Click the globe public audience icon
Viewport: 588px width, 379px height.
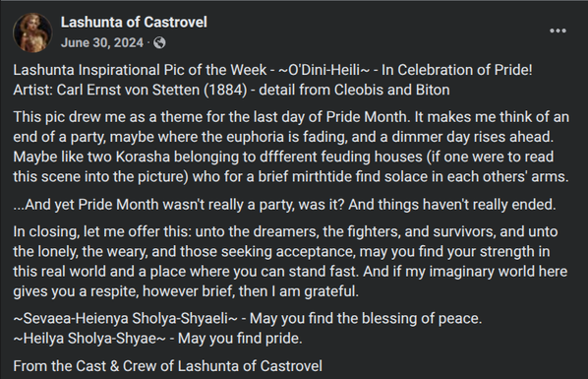pos(159,42)
